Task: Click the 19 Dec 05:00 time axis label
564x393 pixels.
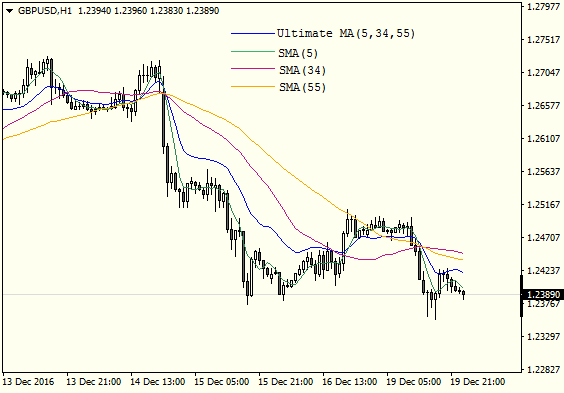Action: [414, 381]
